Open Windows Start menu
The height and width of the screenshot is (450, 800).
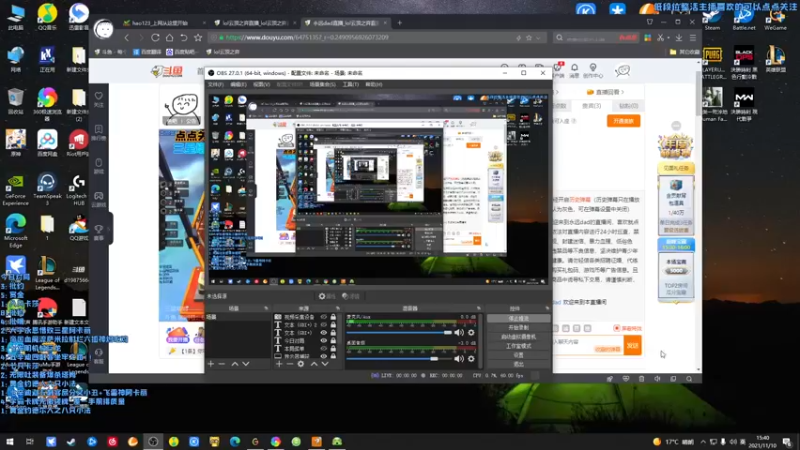10,441
